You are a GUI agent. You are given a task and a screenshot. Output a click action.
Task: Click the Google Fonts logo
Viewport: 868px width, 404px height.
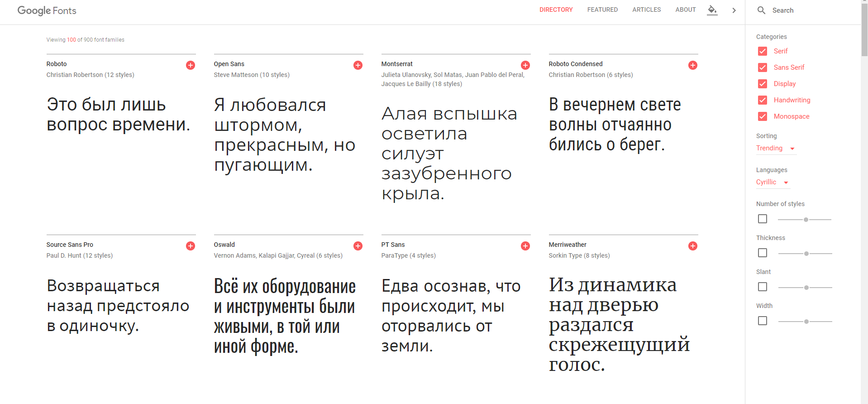tap(47, 10)
